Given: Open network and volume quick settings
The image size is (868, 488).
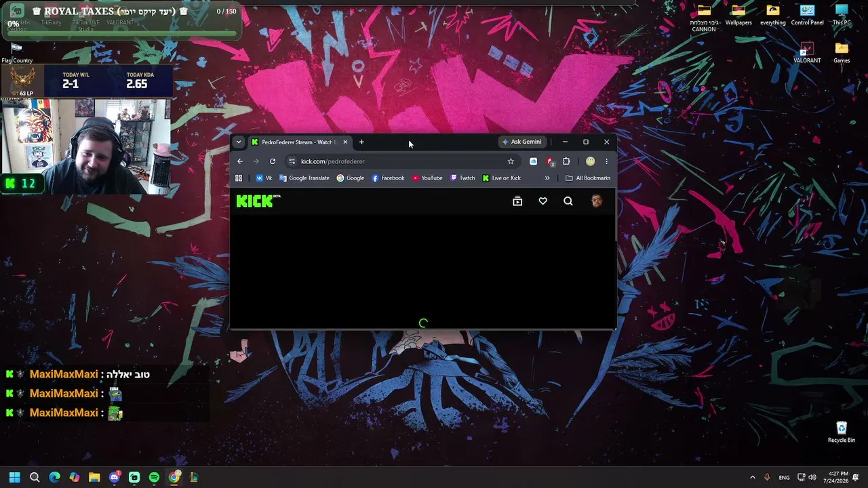Looking at the screenshot, I should [807, 477].
